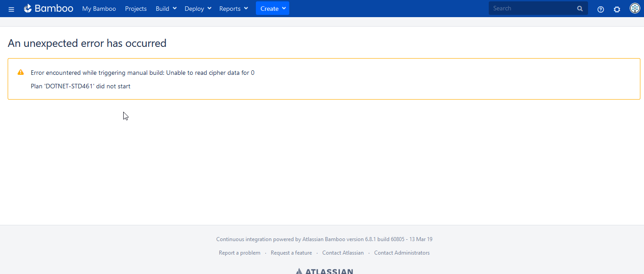The width and height of the screenshot is (644, 274).
Task: Click the Bamboo logo
Action: (x=48, y=9)
